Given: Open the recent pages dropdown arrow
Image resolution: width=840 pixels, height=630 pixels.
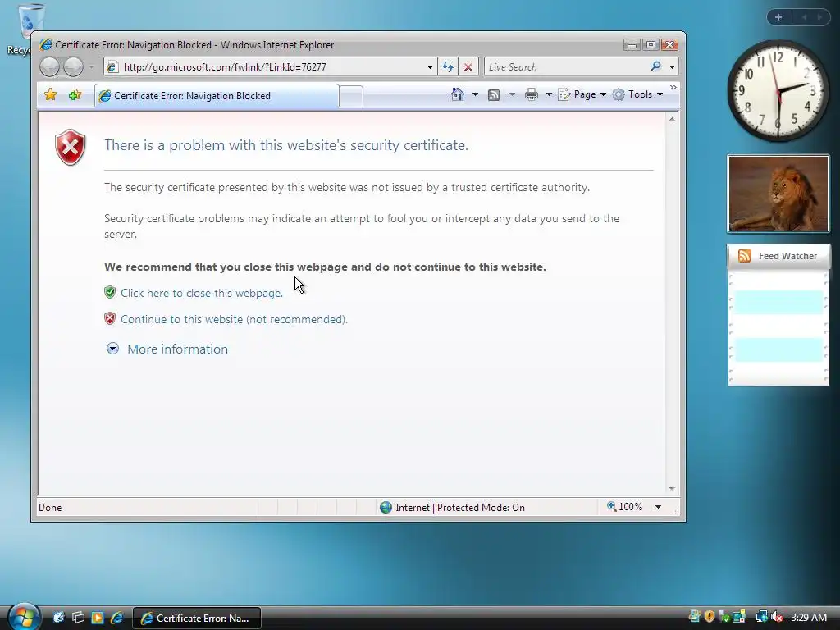Looking at the screenshot, I should 92,67.
